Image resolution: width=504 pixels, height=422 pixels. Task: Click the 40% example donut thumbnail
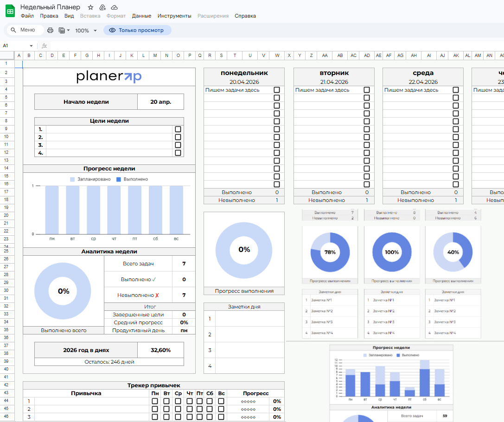(453, 252)
